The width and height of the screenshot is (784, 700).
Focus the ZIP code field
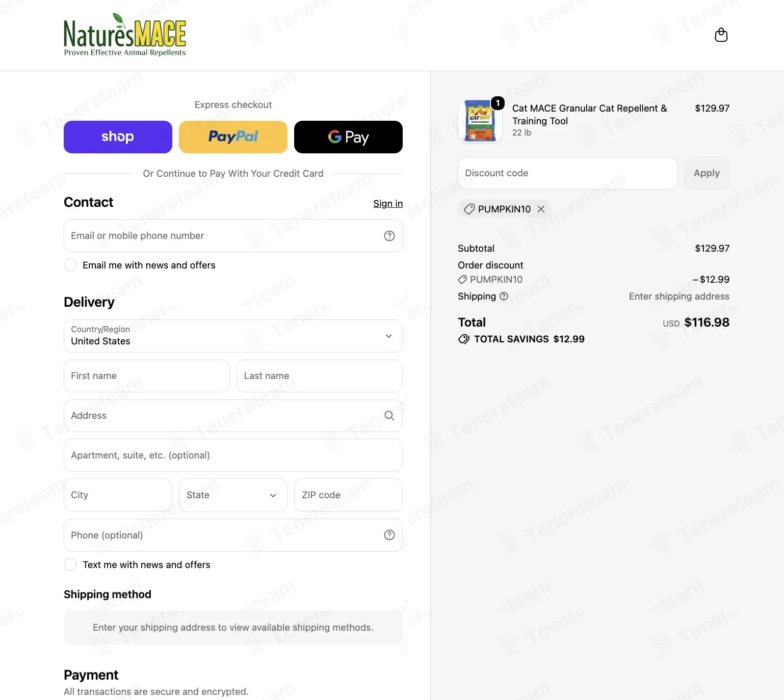348,495
